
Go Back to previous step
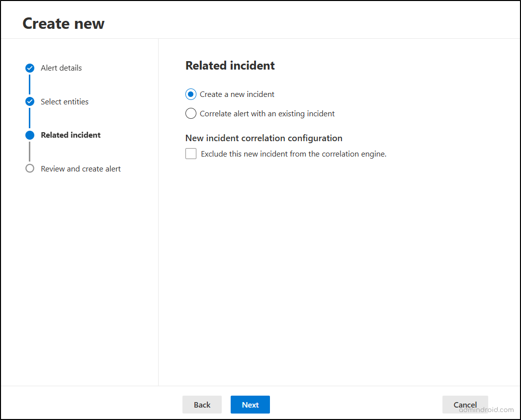pyautogui.click(x=202, y=405)
